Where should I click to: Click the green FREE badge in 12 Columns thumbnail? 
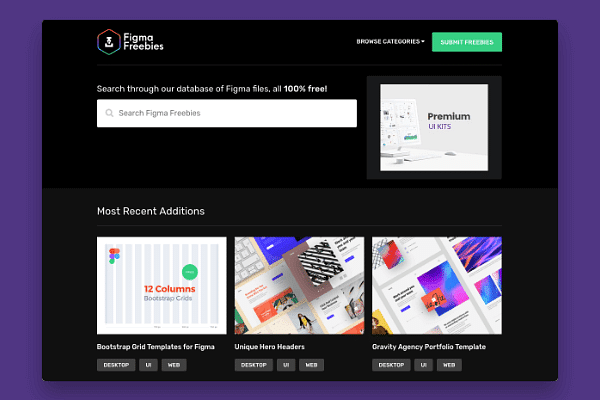[190, 272]
